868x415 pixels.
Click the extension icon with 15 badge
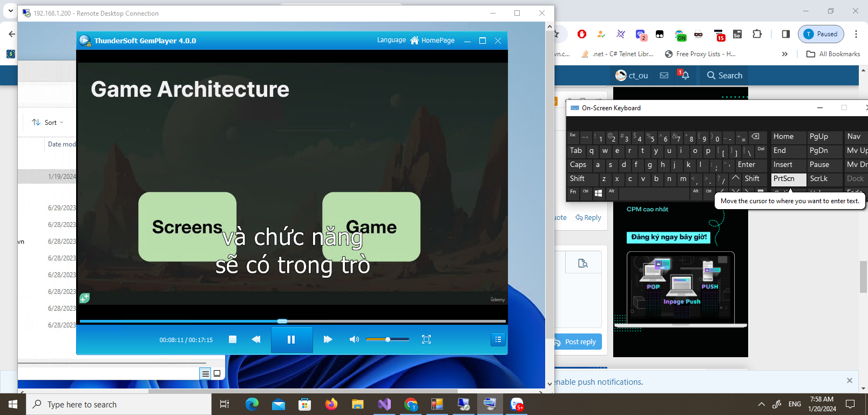(x=719, y=35)
